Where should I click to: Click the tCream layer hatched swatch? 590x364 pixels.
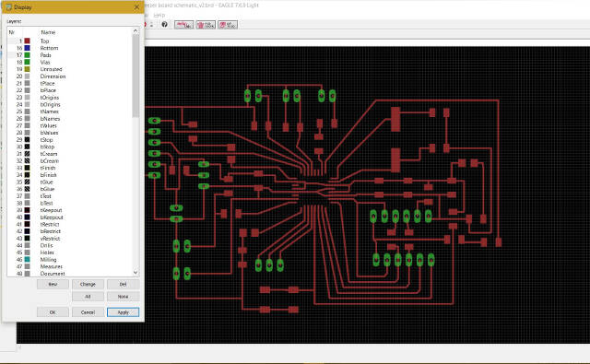click(x=27, y=154)
